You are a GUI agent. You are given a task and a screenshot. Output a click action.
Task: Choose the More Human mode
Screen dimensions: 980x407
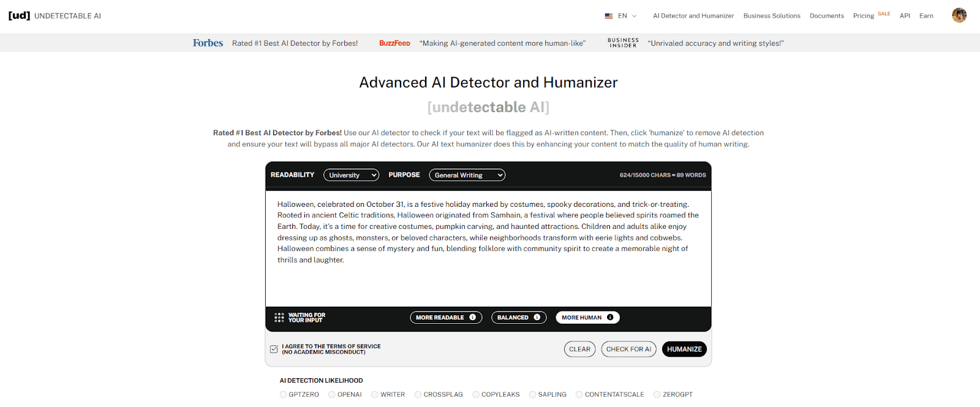[x=587, y=317]
